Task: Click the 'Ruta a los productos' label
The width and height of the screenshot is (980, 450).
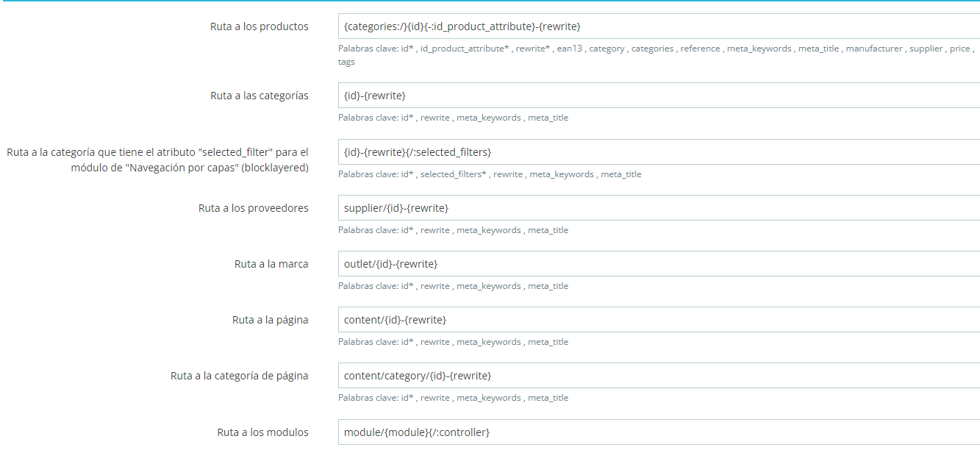Action: click(x=260, y=26)
